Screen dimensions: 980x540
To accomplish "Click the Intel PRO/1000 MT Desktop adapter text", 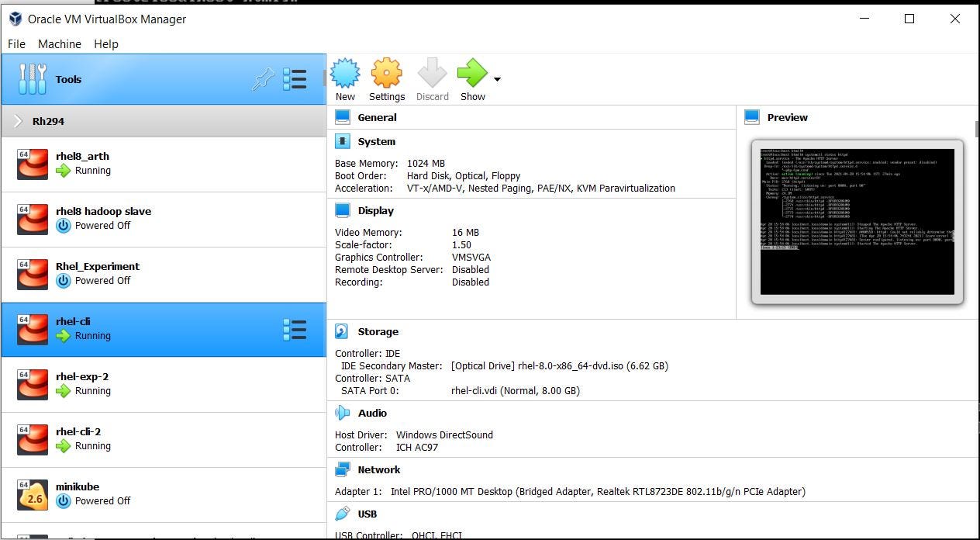I will 598,491.
